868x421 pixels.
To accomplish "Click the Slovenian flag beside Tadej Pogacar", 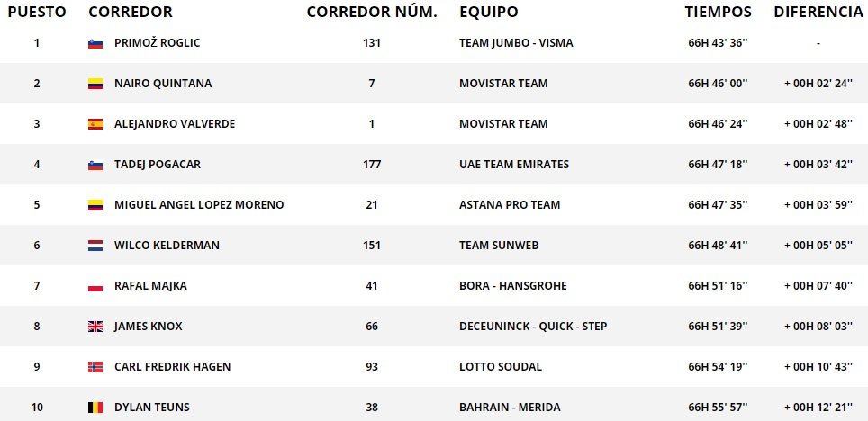I will tap(95, 165).
